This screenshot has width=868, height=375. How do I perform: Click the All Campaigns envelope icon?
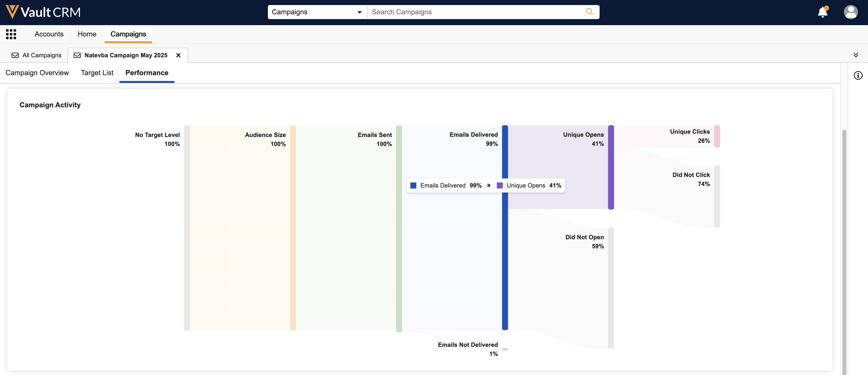tap(15, 55)
